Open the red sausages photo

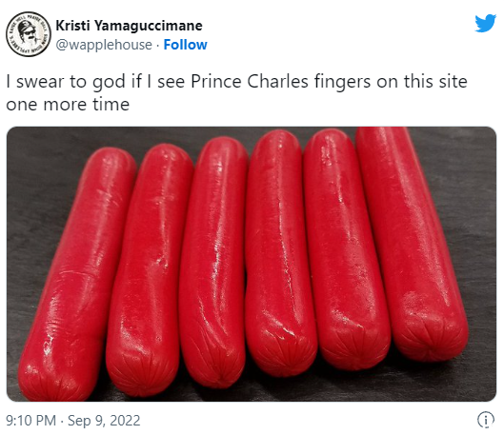pos(252,264)
